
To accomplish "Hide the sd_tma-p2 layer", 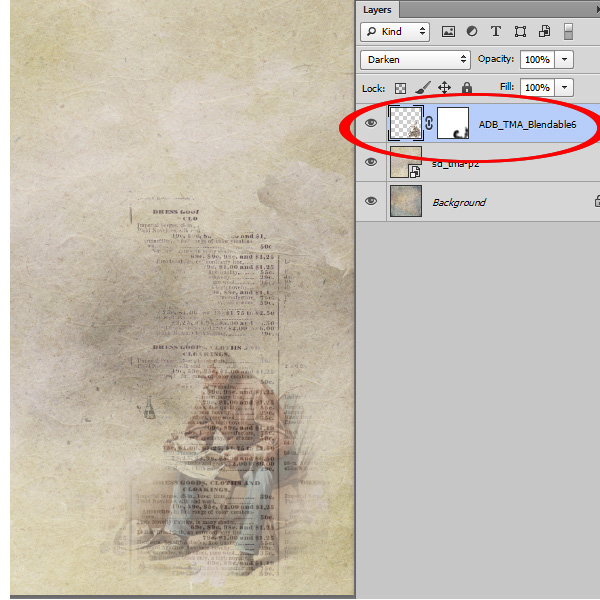I will coord(370,162).
